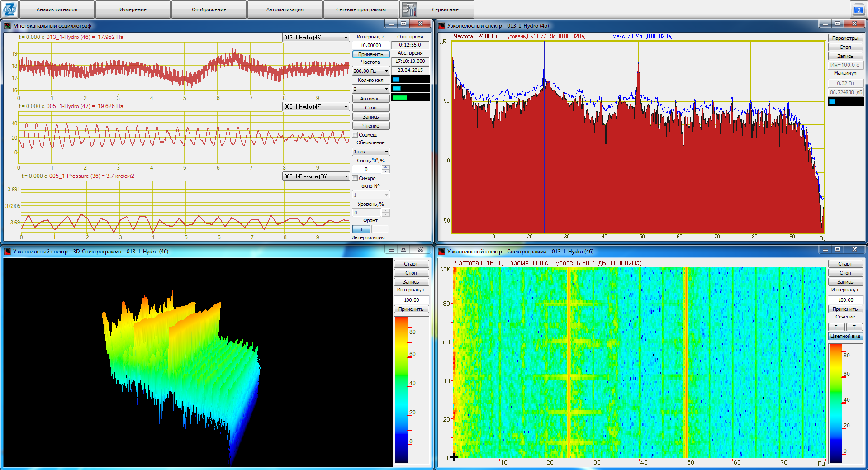This screenshot has width=868, height=470.
Task: Open Параметры in the spectrum window
Action: (845, 38)
